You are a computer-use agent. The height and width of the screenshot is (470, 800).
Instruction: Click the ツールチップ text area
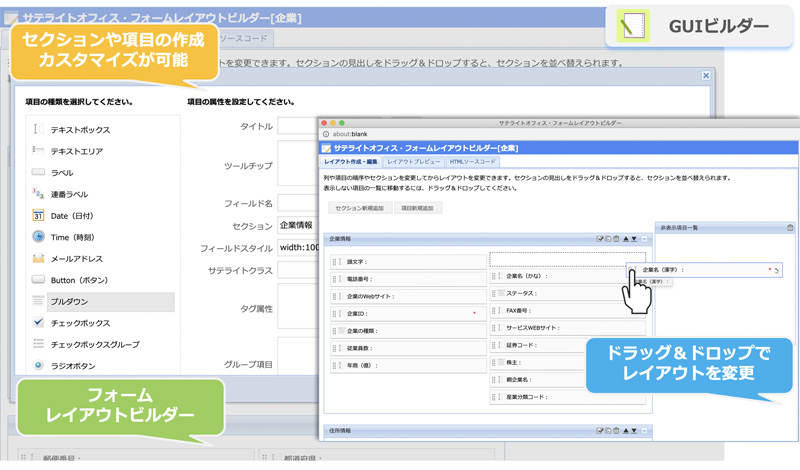pos(298,163)
